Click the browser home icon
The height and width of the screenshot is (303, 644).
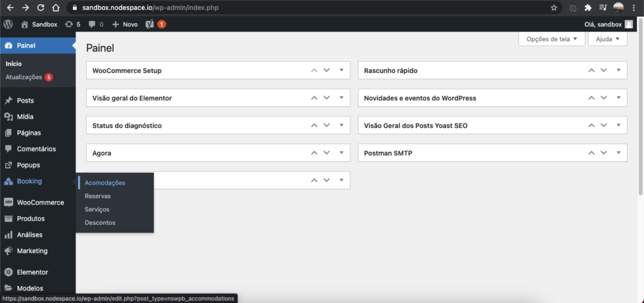pos(56,8)
